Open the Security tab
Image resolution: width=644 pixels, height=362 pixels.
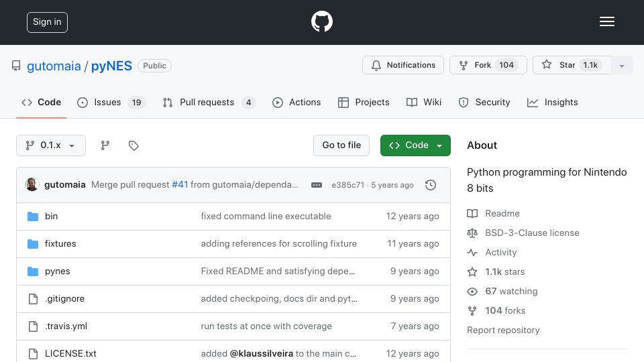click(x=484, y=102)
